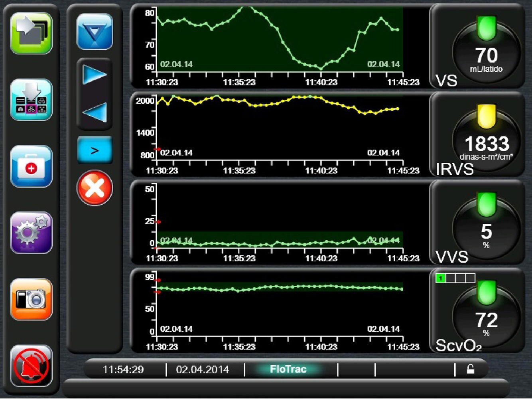The height and width of the screenshot is (399, 532).
Task: Click the green monitor screen selection icon
Action: (x=31, y=33)
